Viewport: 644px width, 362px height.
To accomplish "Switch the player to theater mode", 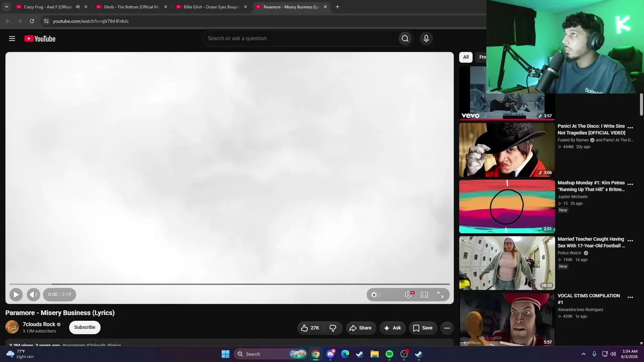I will [x=425, y=295].
